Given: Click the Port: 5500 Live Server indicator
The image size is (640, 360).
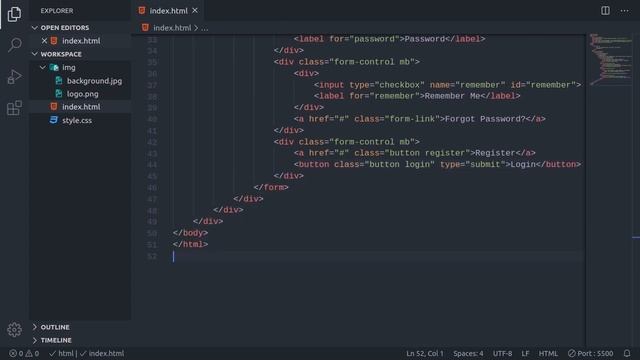Looking at the screenshot, I should [x=590, y=353].
